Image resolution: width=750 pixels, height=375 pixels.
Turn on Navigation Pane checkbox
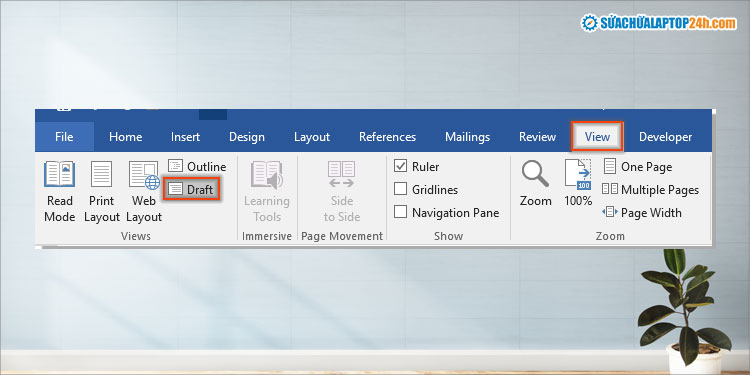click(400, 212)
